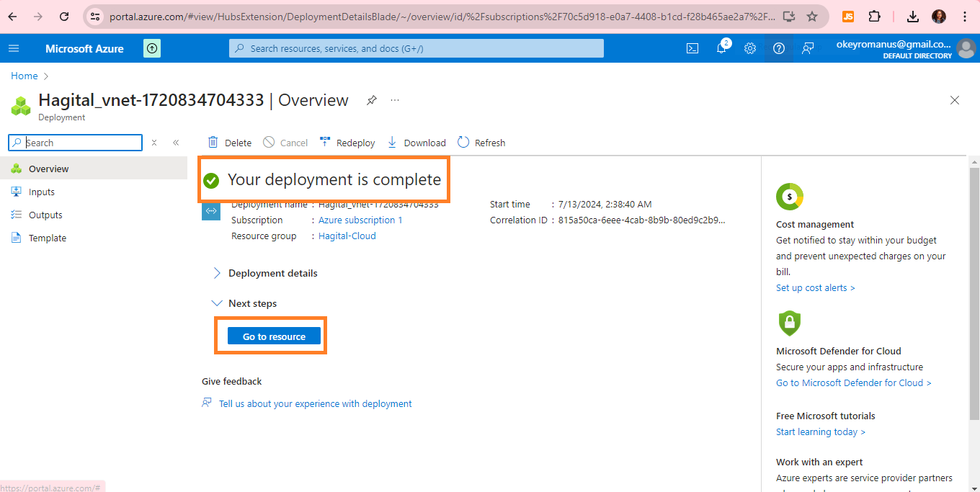
Task: Collapse the Next steps section
Action: point(245,303)
